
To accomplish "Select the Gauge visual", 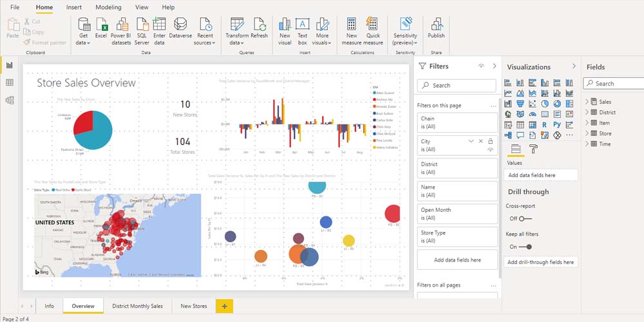I will coord(533,114).
